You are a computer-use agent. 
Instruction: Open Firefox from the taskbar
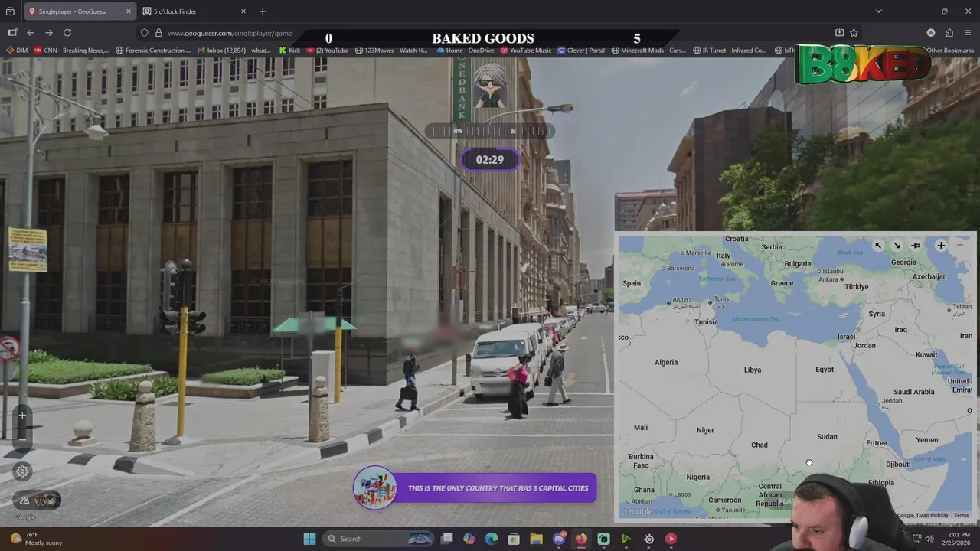pos(581,539)
